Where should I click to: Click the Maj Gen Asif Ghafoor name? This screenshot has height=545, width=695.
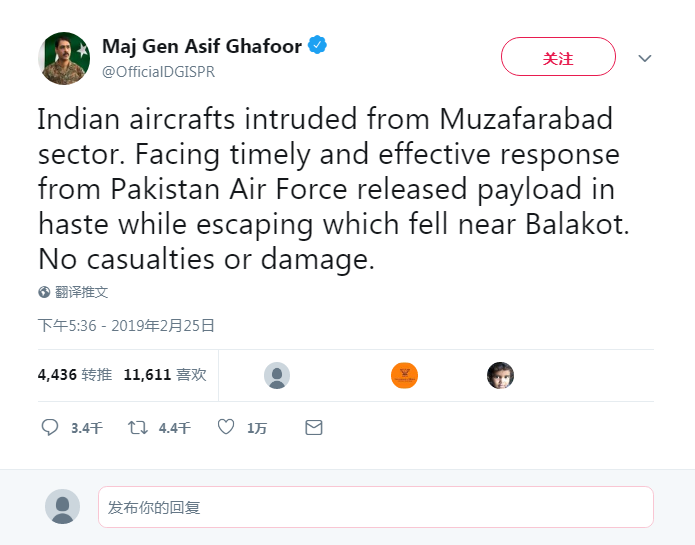coord(201,46)
